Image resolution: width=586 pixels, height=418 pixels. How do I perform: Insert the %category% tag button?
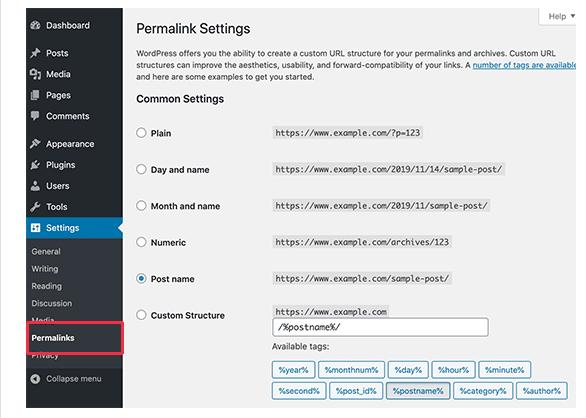483,391
